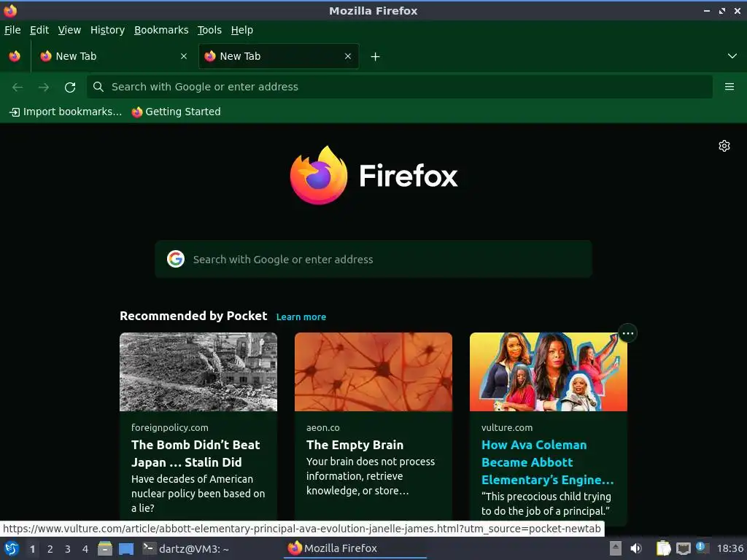This screenshot has height=560, width=747.
Task: Switch to workspace 3
Action: [68, 549]
